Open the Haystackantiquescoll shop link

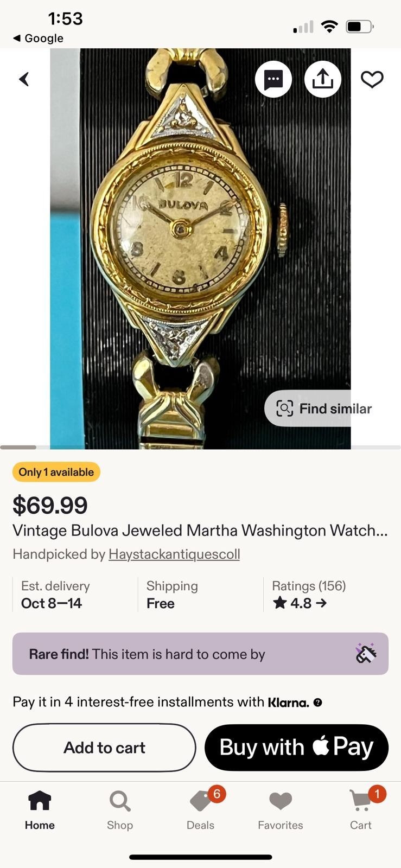click(174, 554)
